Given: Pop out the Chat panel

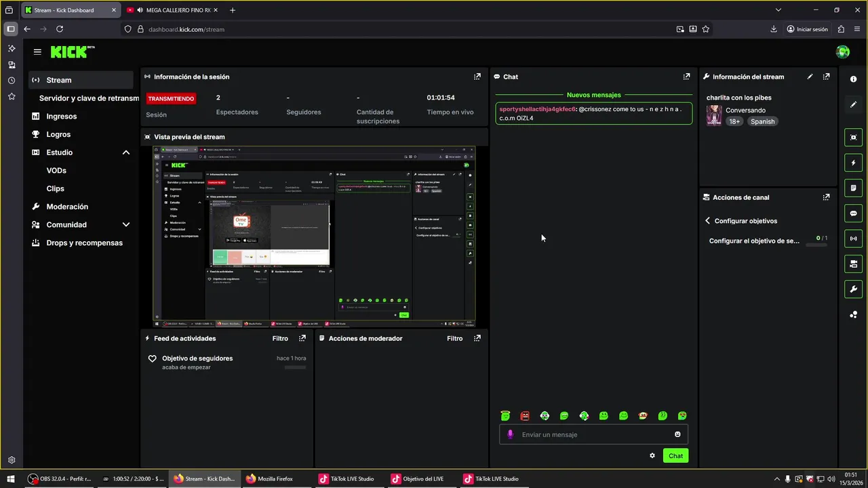Looking at the screenshot, I should pos(686,77).
